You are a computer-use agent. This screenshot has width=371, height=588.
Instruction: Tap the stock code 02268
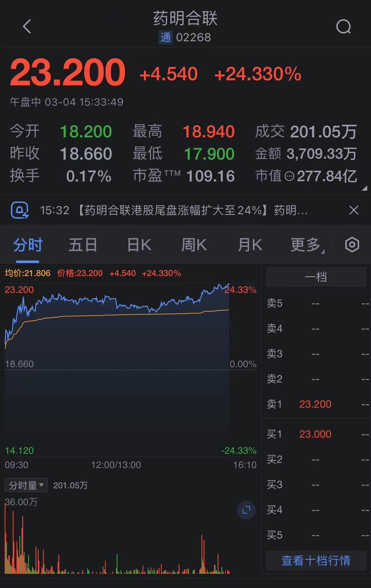[x=193, y=37]
